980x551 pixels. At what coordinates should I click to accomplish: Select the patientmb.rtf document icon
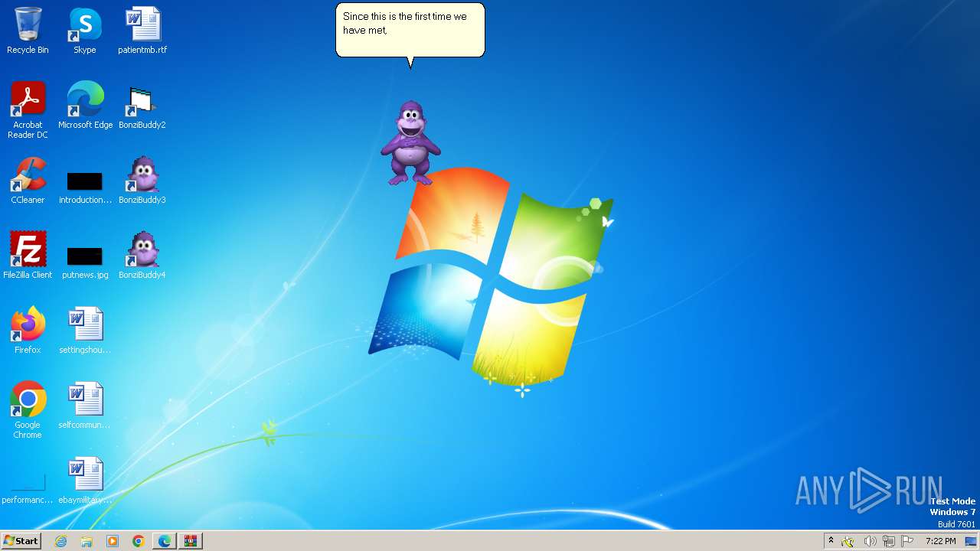pyautogui.click(x=142, y=31)
